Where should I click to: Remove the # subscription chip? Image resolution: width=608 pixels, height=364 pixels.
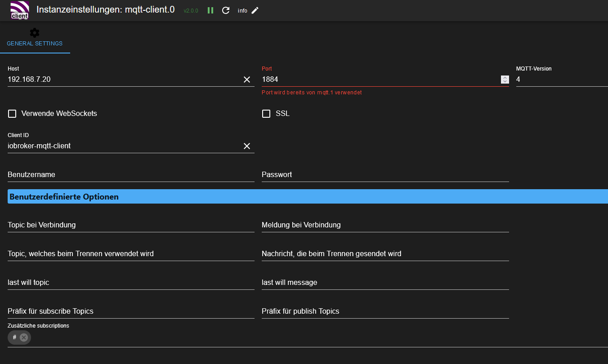tap(24, 337)
